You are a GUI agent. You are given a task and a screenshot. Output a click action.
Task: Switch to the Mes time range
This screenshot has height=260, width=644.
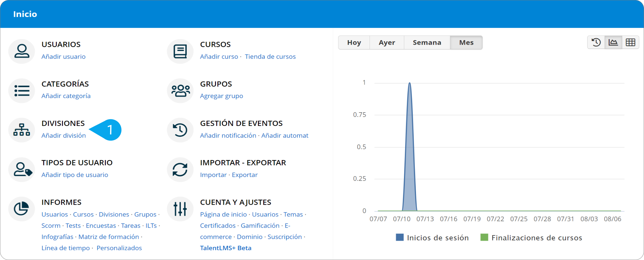pos(466,42)
